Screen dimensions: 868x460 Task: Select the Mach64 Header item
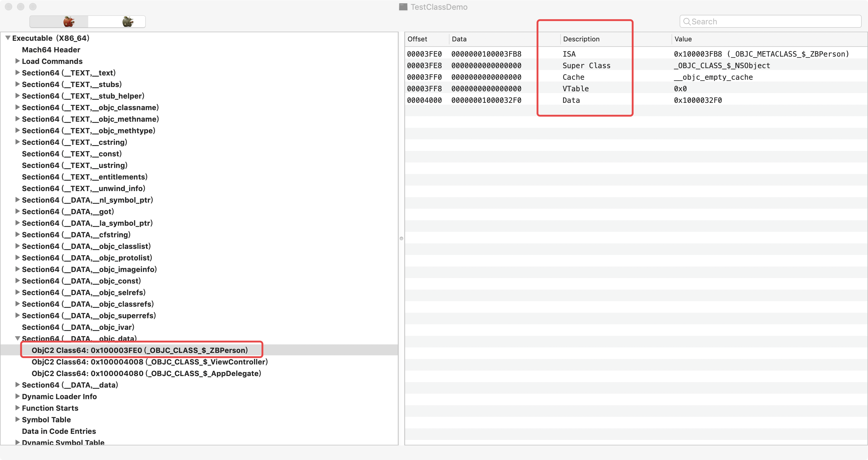(x=51, y=50)
